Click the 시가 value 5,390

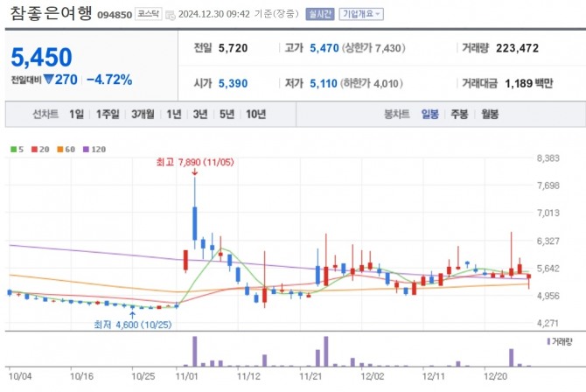(234, 83)
